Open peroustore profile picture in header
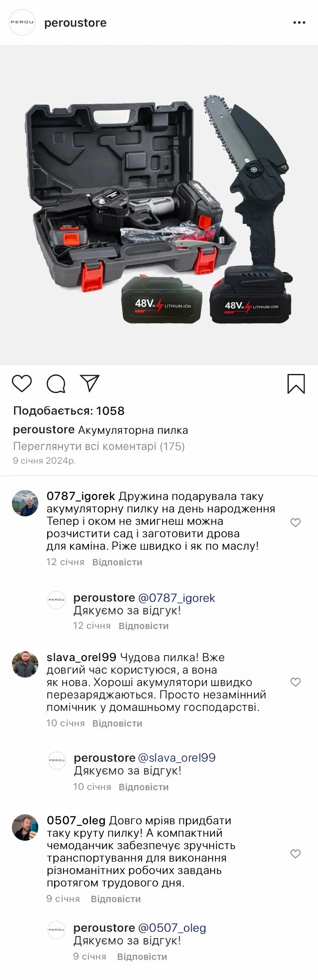 (x=22, y=22)
